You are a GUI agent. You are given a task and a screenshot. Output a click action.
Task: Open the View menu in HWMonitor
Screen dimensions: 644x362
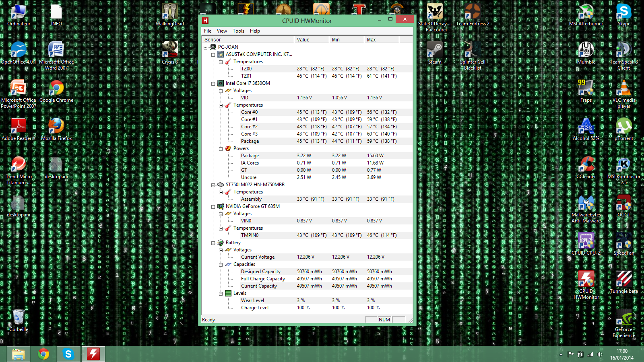coord(222,31)
